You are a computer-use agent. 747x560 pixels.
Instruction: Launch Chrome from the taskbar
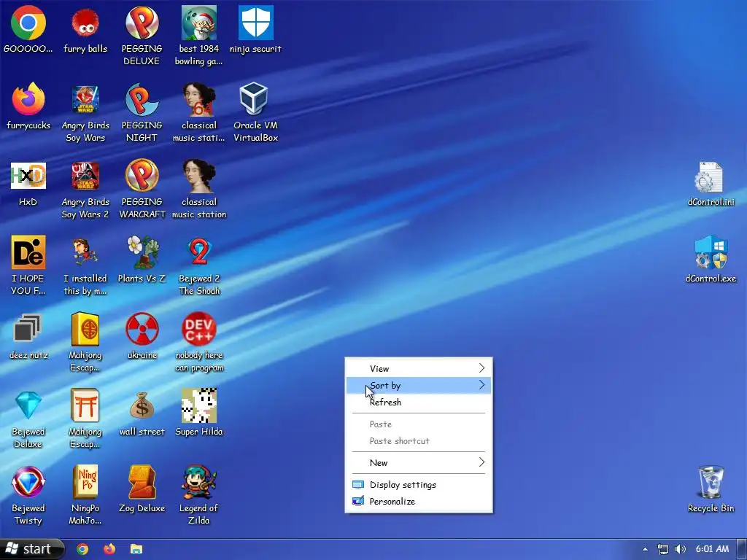coord(82,549)
